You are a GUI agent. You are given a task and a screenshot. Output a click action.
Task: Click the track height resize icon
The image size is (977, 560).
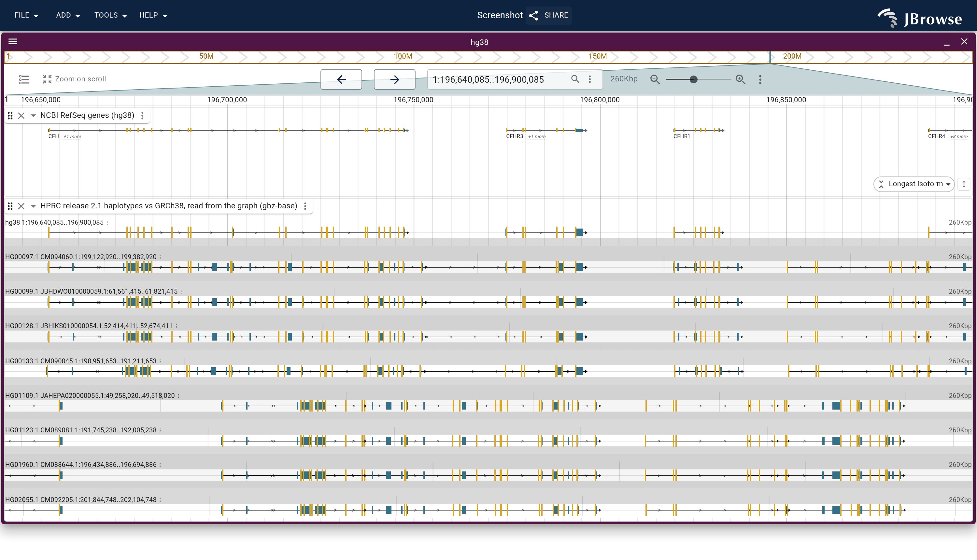click(964, 184)
